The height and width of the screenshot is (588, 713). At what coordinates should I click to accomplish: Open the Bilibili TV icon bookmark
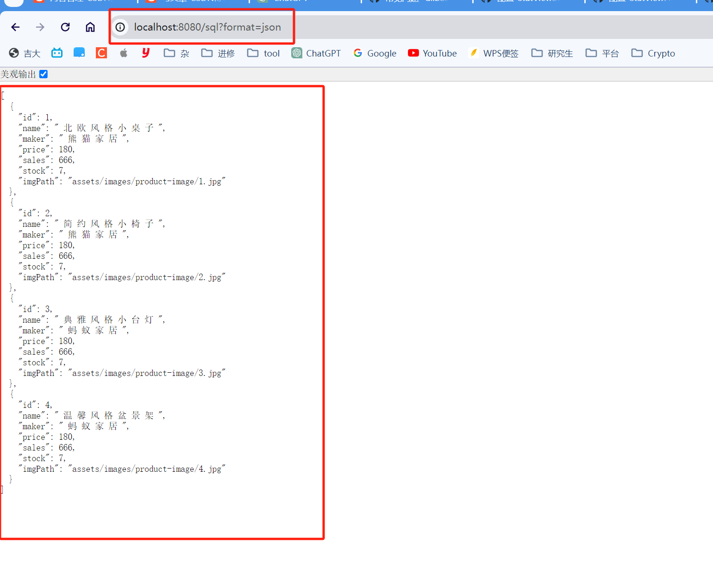tap(57, 53)
